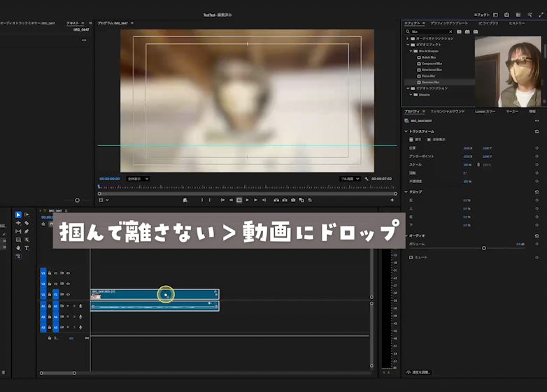Image resolution: width=547 pixels, height=392 pixels.
Task: Open the ヒストリー tab
Action: (x=516, y=23)
